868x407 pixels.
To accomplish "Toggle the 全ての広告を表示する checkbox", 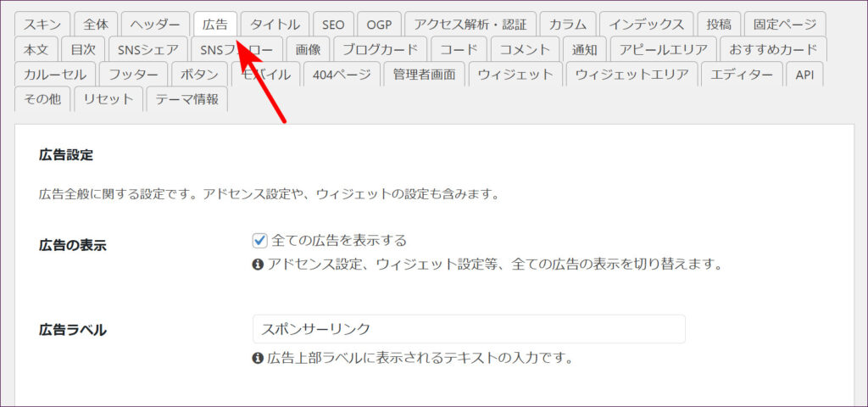I will point(260,240).
